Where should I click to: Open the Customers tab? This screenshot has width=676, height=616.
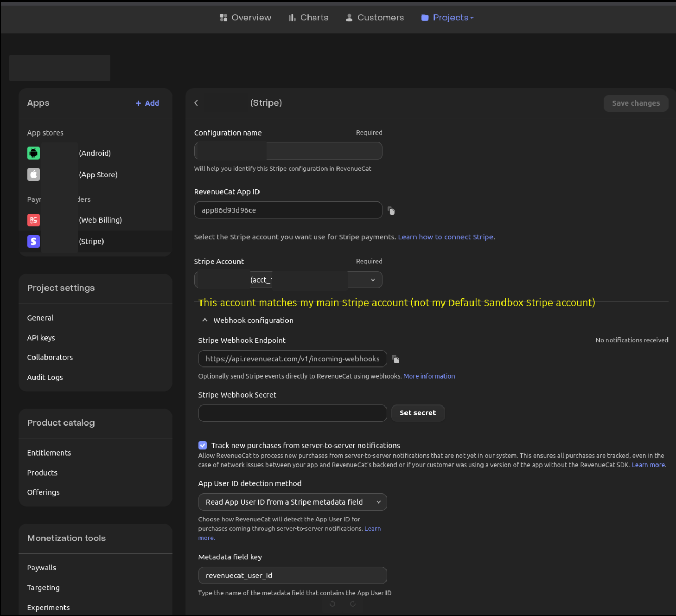pyautogui.click(x=375, y=18)
